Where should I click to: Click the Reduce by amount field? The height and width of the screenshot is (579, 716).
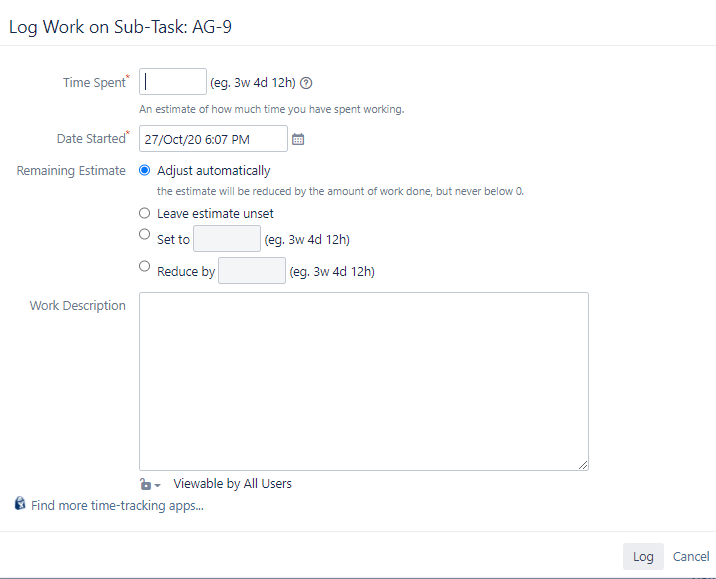pos(252,270)
